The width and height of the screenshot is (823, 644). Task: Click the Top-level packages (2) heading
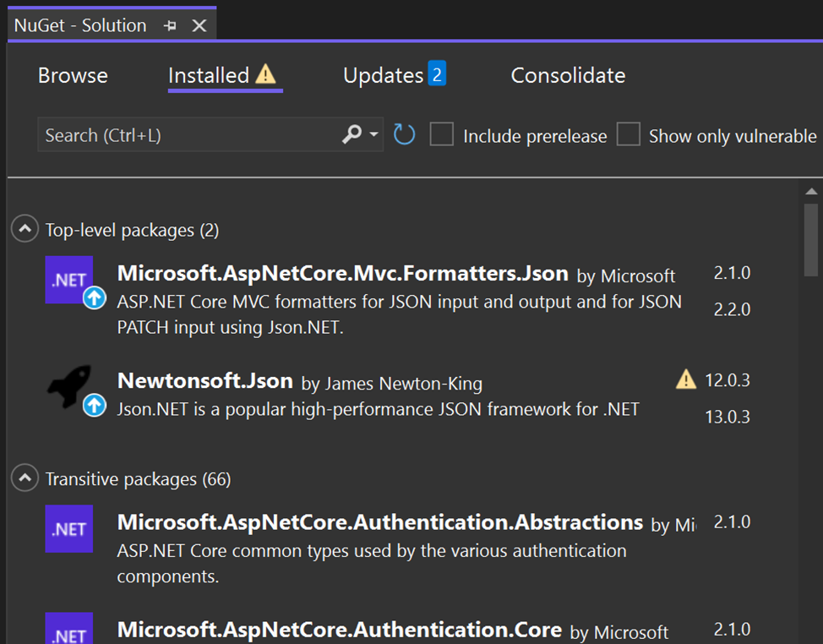click(x=132, y=231)
